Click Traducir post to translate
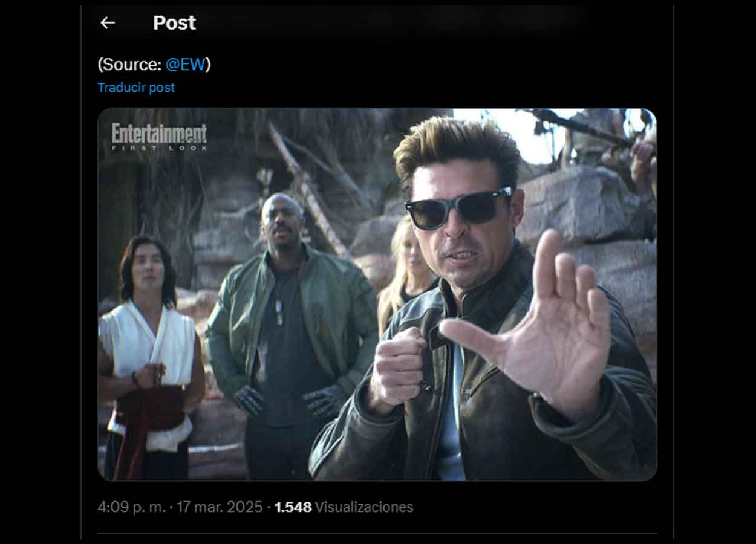 (136, 88)
